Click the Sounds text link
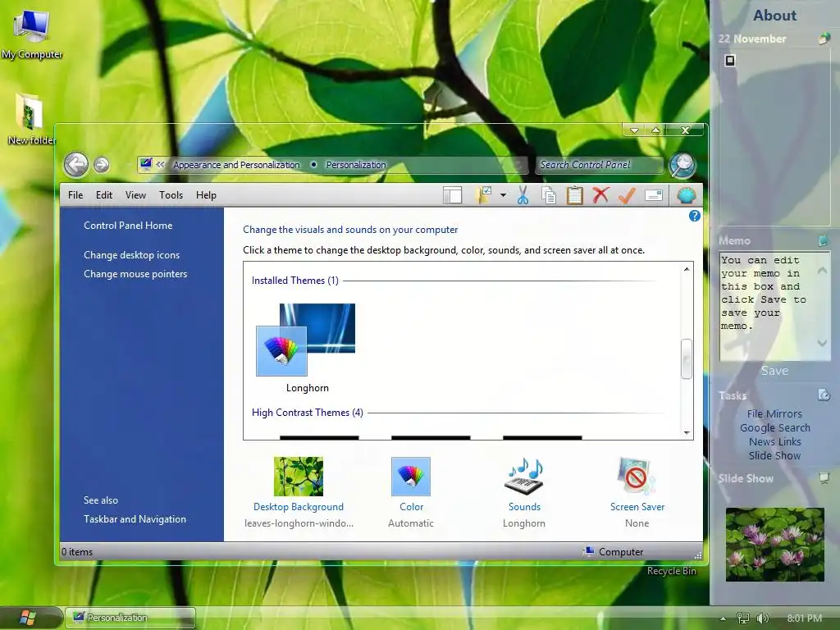This screenshot has width=840, height=630. (524, 507)
